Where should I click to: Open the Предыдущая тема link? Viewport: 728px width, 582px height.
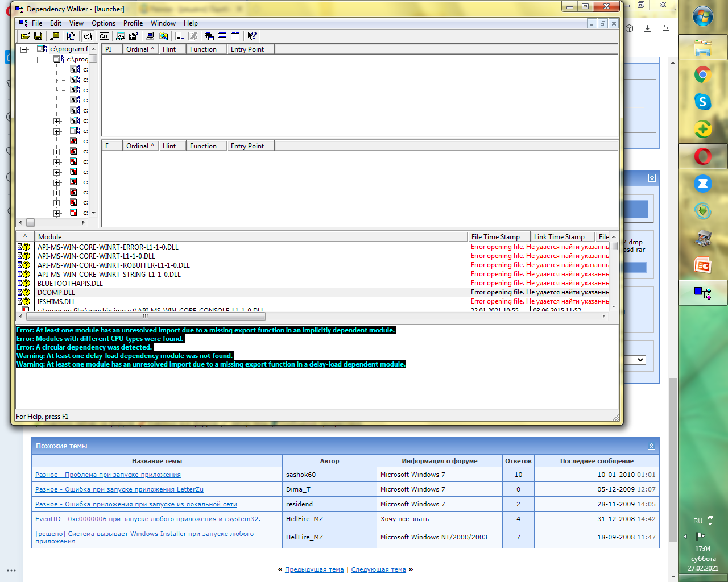point(314,569)
